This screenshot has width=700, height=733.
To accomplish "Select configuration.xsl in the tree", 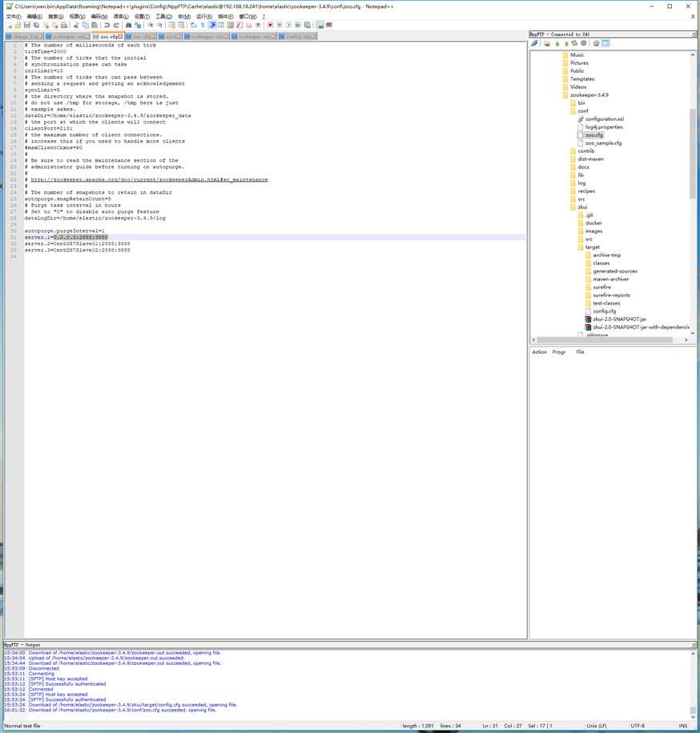I will (x=604, y=119).
